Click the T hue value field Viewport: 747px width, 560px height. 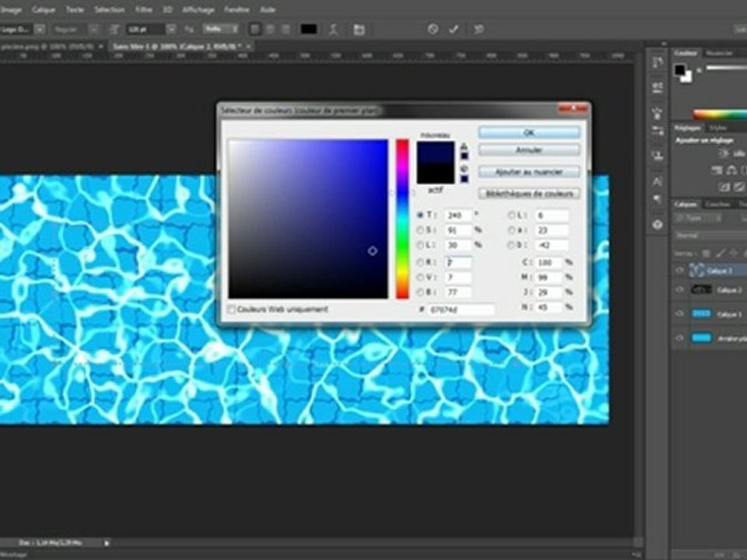(458, 215)
